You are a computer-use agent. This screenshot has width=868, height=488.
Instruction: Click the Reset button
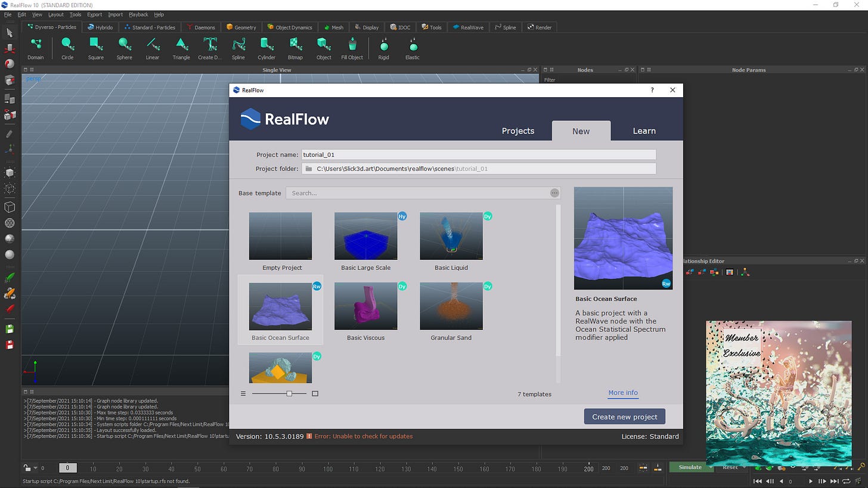point(730,467)
